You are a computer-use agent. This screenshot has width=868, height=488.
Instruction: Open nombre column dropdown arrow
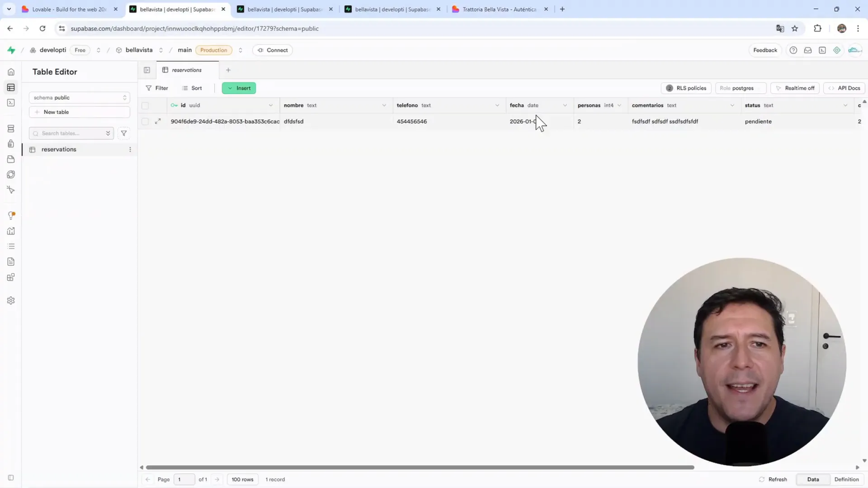[384, 105]
